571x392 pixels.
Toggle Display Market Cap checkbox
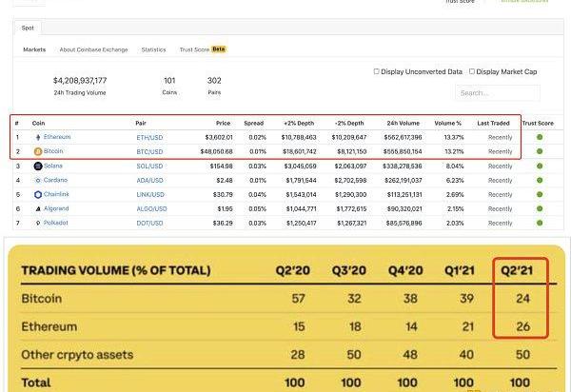pos(471,71)
